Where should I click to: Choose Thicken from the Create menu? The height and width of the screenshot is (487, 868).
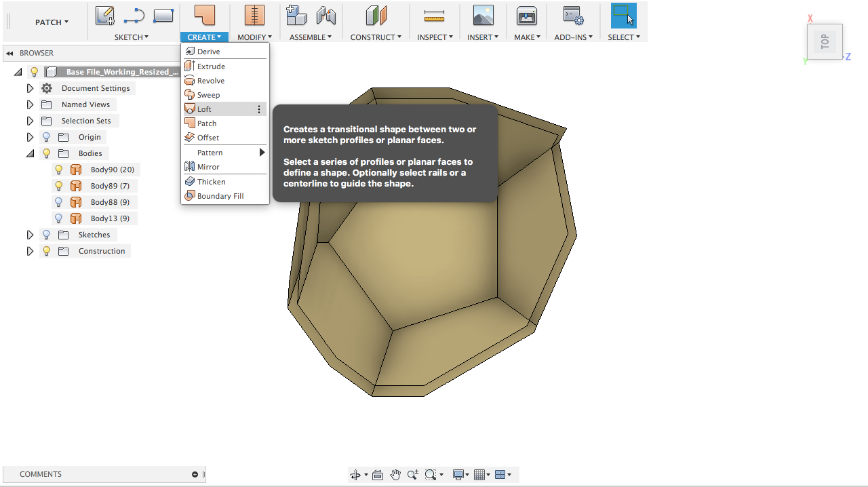[x=225, y=182]
